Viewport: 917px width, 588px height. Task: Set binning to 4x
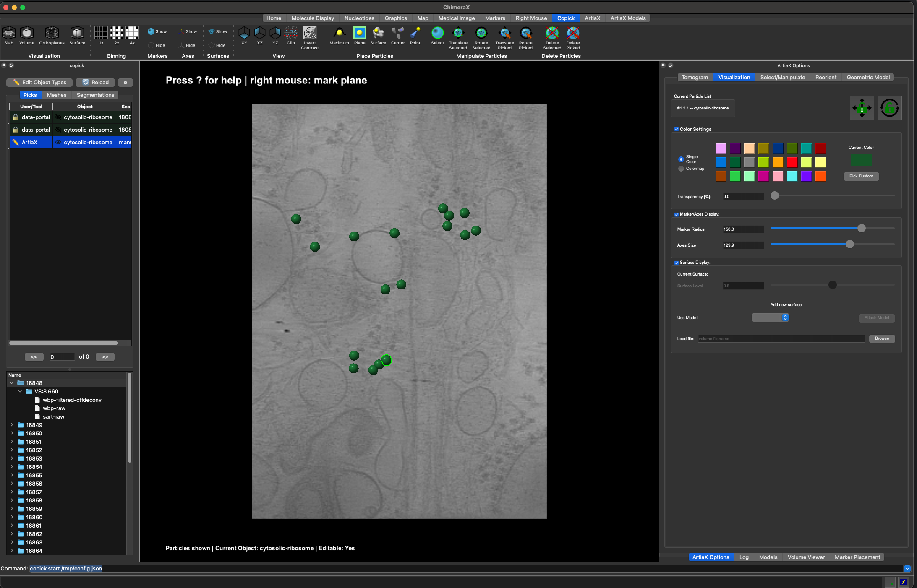tap(132, 34)
